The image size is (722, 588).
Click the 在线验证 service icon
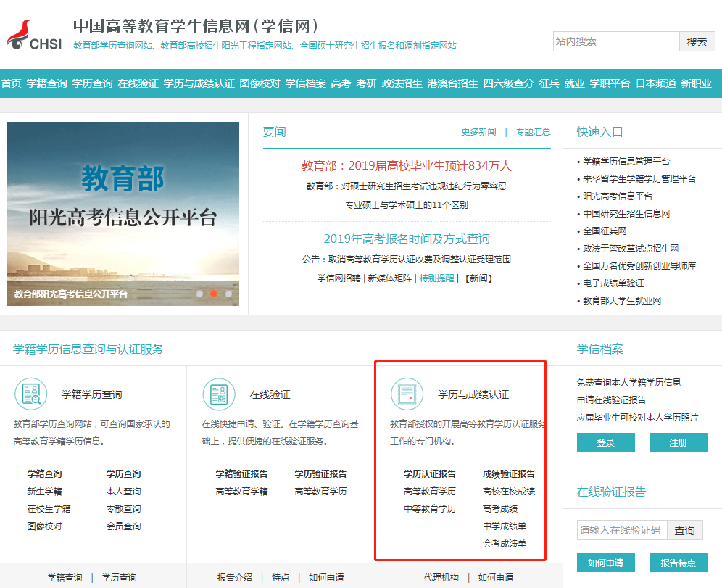[x=218, y=394]
